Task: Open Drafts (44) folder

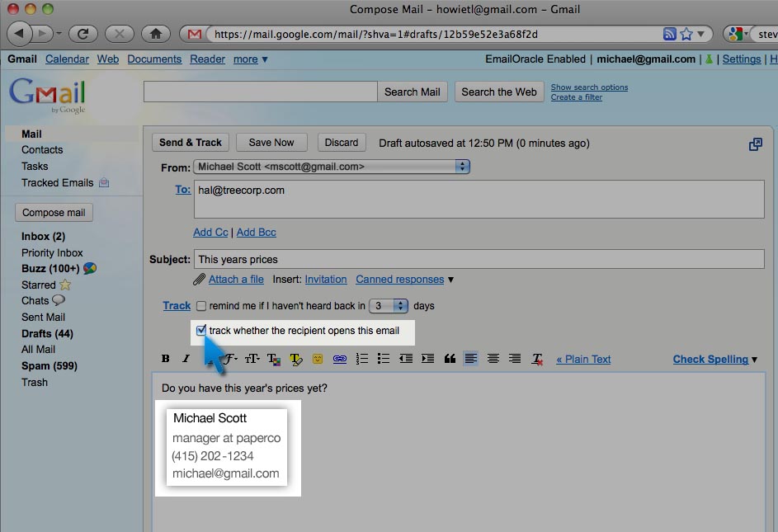Action: 47,333
